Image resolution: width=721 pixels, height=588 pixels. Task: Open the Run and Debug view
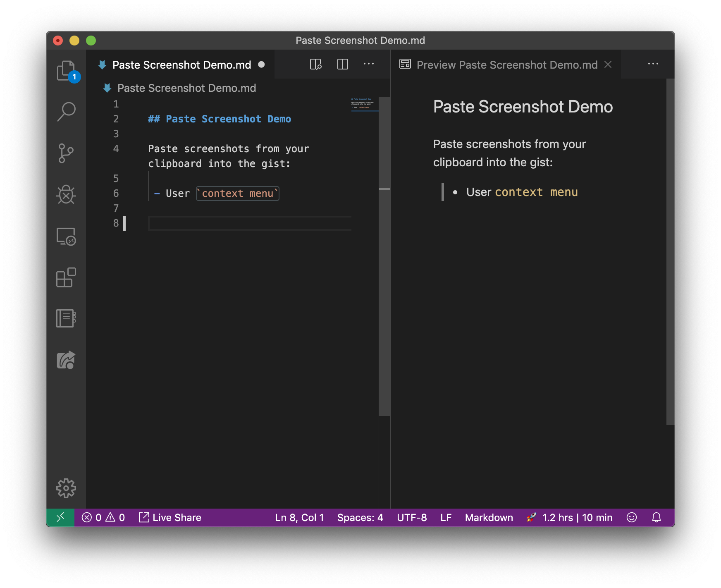pos(66,194)
